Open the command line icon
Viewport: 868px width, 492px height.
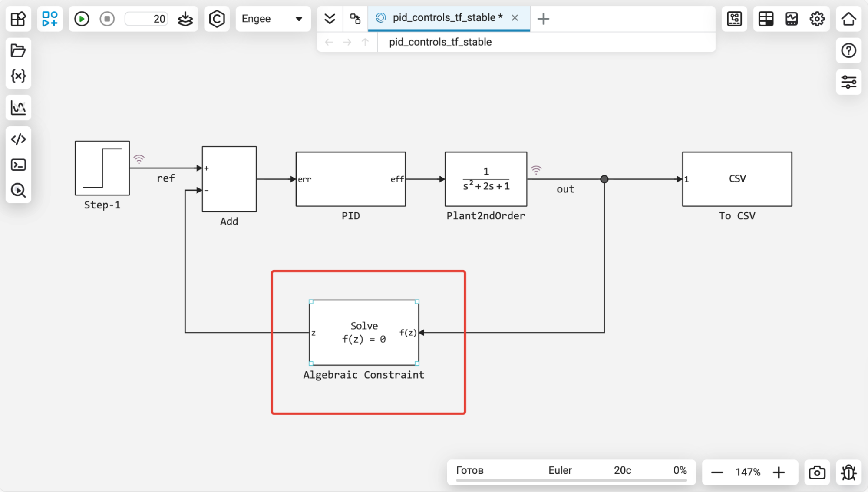click(x=18, y=165)
